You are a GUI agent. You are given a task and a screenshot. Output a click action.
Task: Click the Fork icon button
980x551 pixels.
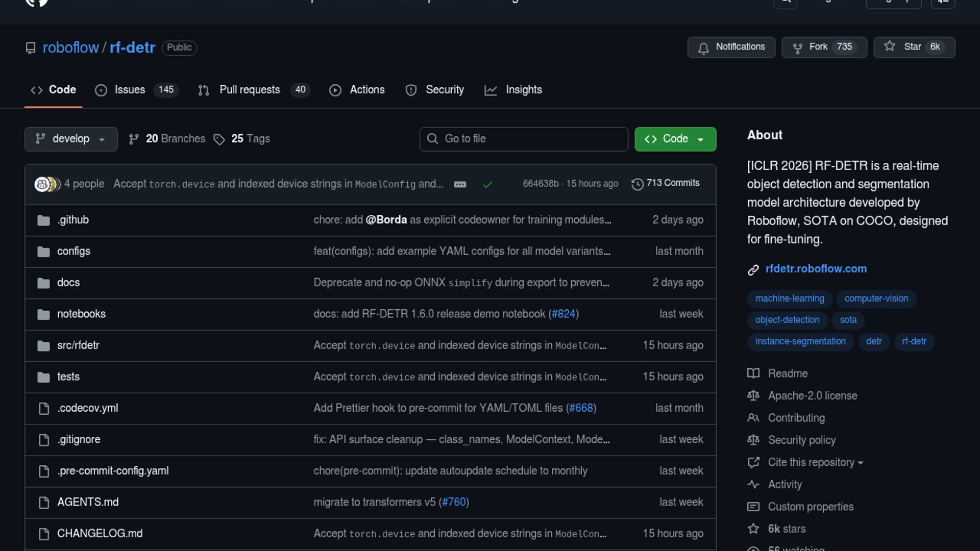click(797, 48)
